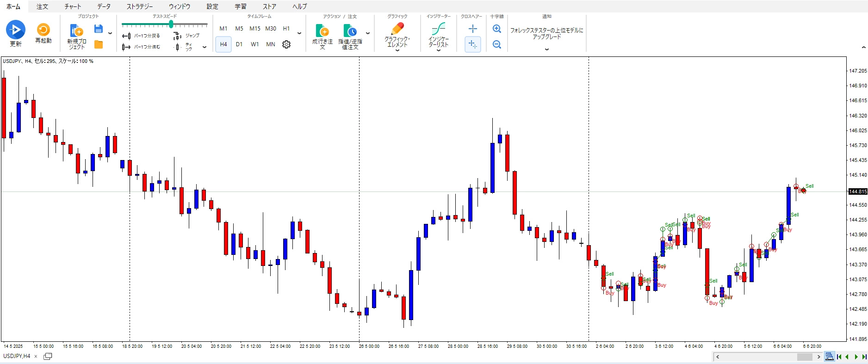Open timeframe settings gear icon
This screenshot has height=364, width=868.
(286, 44)
